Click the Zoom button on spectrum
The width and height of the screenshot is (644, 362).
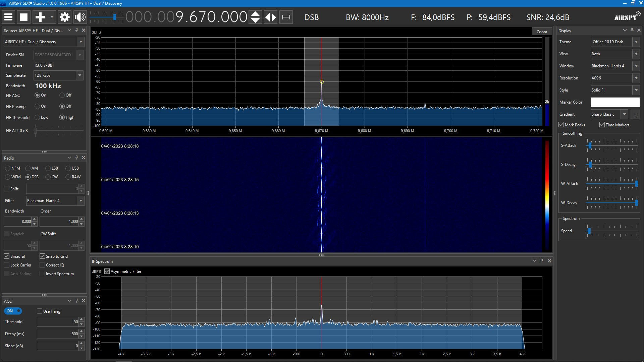[x=542, y=32]
